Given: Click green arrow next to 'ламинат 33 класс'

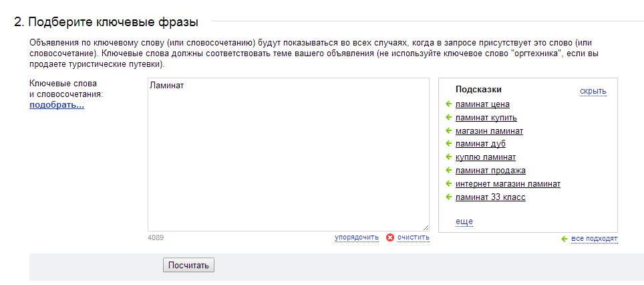Looking at the screenshot, I should 448,197.
